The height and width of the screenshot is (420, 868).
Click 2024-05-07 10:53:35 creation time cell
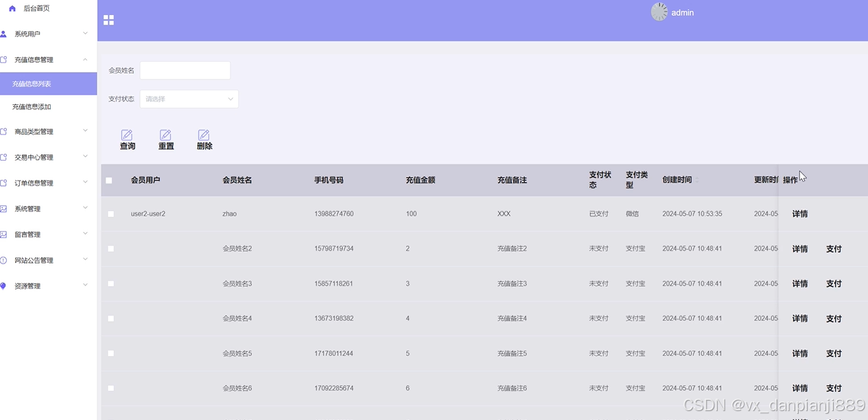tap(692, 214)
